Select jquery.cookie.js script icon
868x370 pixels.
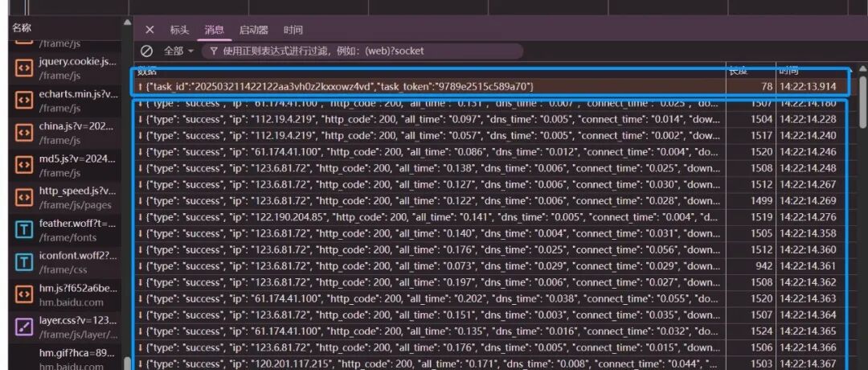23,68
